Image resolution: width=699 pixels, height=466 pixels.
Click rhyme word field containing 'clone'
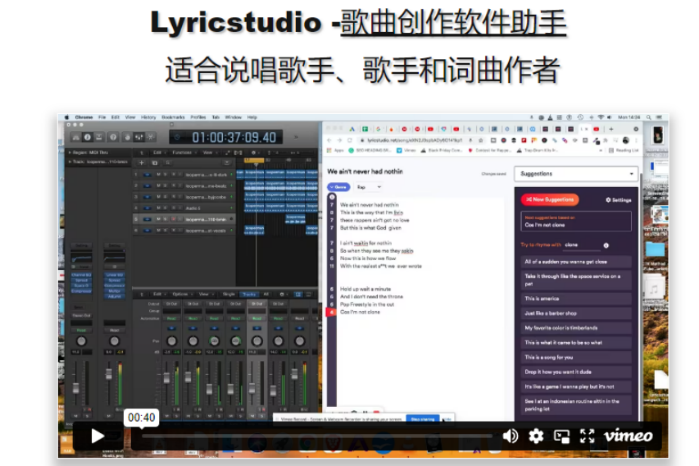click(x=581, y=245)
